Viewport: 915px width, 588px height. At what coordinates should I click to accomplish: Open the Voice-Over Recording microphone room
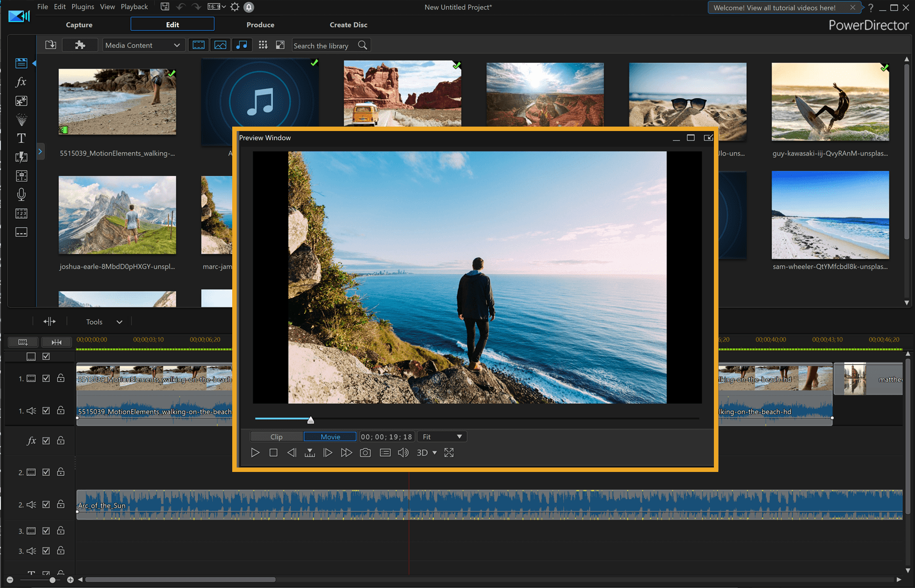pos(21,194)
